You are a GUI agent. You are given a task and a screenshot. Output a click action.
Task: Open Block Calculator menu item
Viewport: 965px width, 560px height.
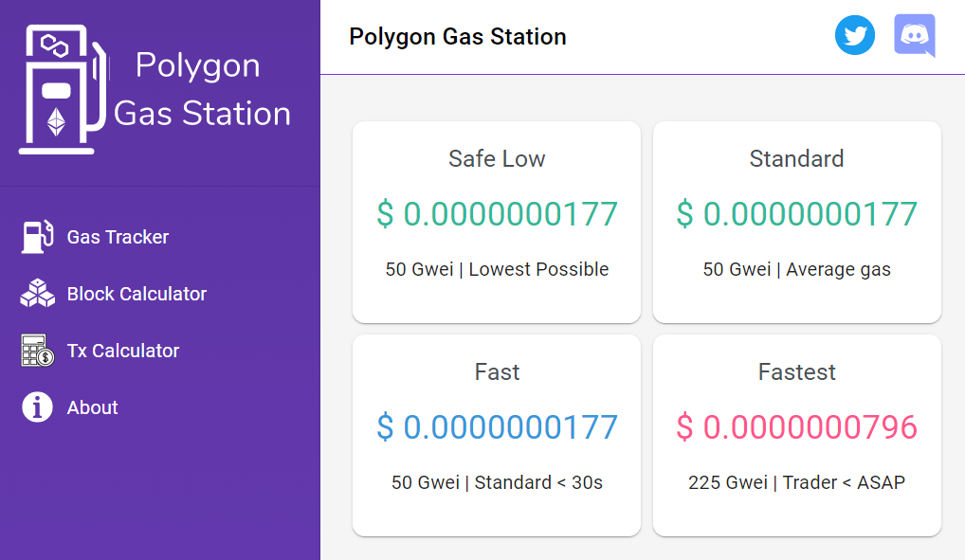[114, 294]
